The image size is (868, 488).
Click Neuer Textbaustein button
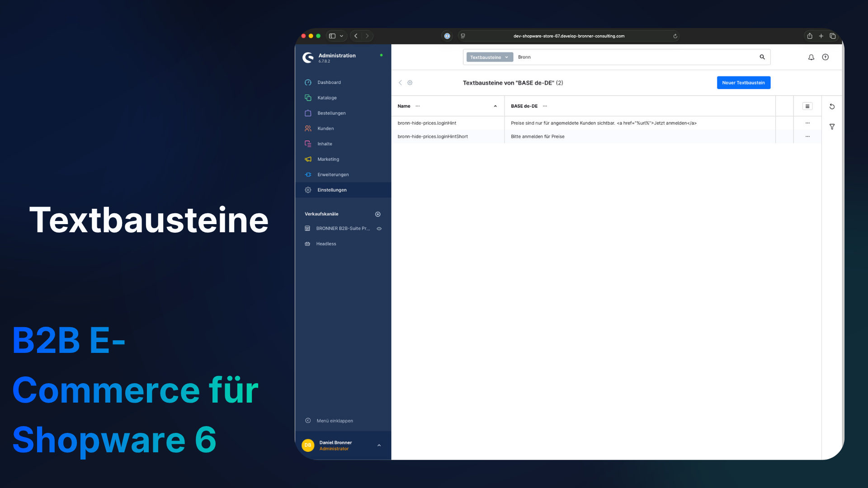pos(744,83)
